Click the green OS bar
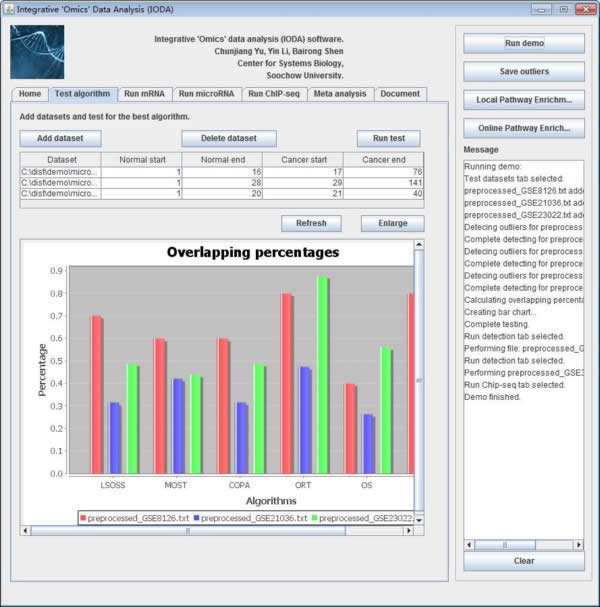This screenshot has height=607, width=600. click(x=386, y=410)
